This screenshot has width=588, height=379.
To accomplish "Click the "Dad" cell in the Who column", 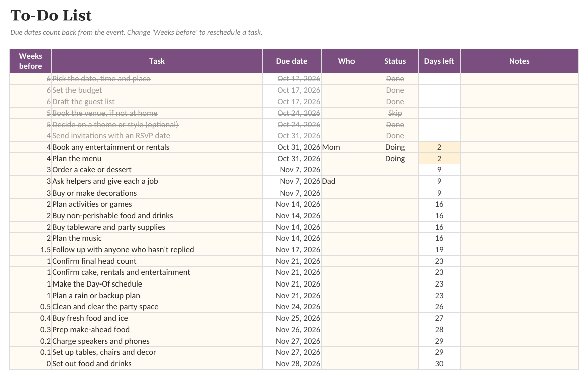I will pyautogui.click(x=346, y=181).
